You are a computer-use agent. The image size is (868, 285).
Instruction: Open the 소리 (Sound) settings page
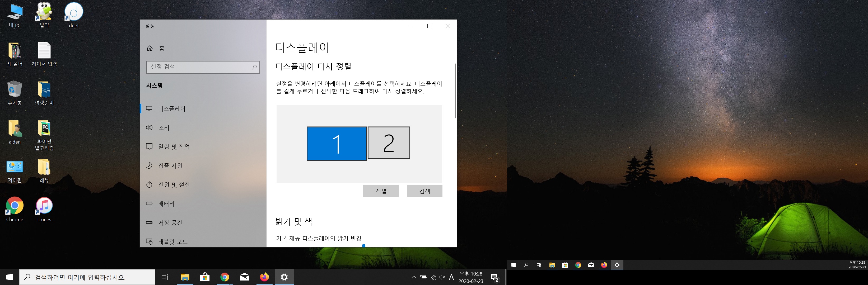click(164, 128)
